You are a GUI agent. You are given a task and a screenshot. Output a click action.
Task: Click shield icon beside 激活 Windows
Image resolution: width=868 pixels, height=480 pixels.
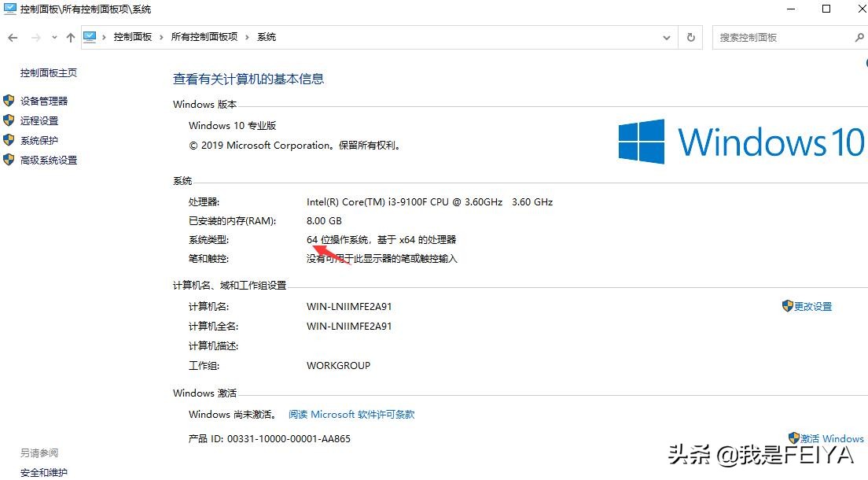[794, 438]
